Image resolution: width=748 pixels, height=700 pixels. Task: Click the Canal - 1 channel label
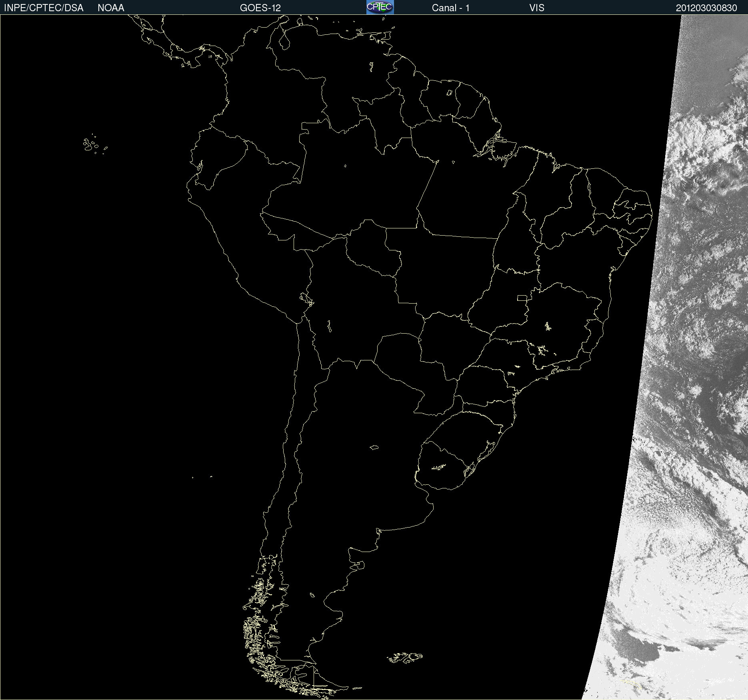pos(451,8)
